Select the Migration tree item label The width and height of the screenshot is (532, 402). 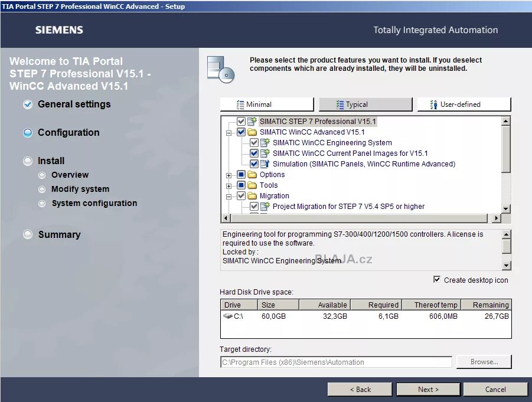pos(274,196)
